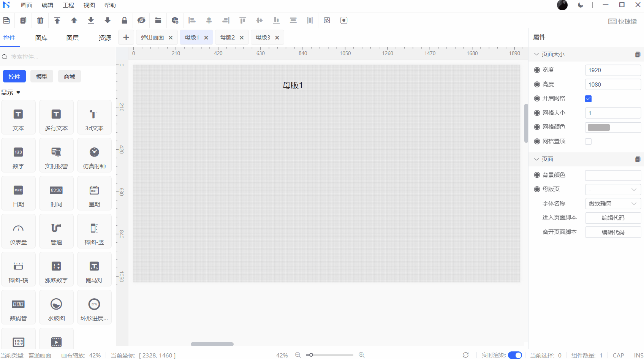Click the 网格颜色 gray color swatch

(598, 128)
